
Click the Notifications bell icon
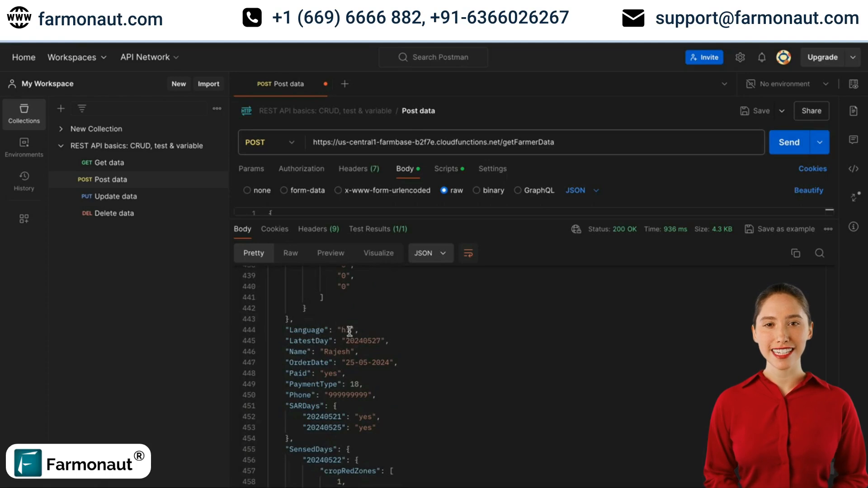(x=762, y=56)
